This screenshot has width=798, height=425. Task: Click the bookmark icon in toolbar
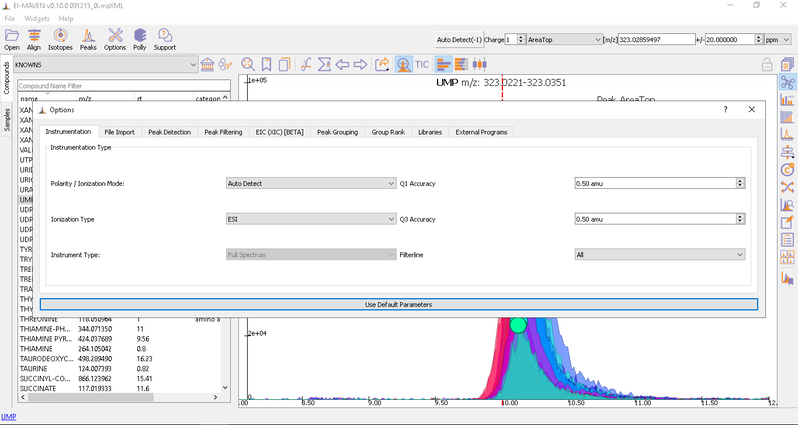click(266, 65)
